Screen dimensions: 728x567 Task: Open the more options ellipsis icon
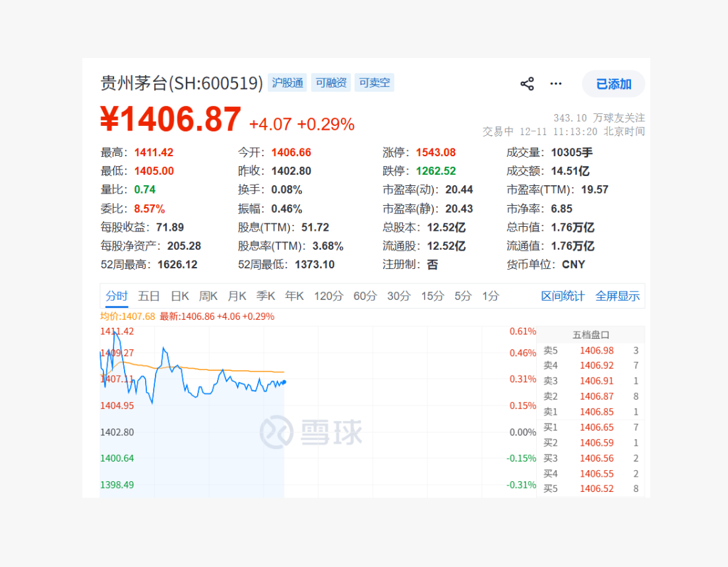coord(555,83)
